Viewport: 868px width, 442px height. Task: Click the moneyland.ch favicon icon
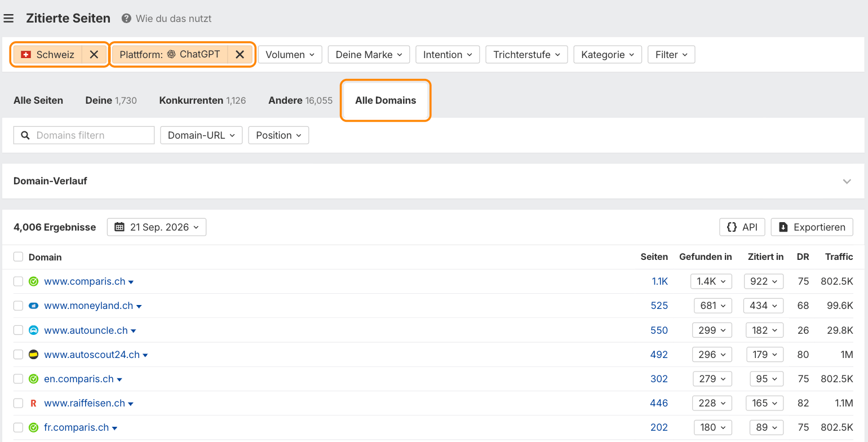33,306
